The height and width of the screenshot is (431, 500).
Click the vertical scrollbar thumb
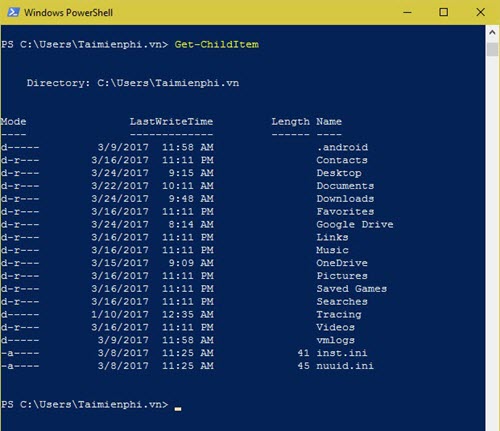[x=492, y=49]
